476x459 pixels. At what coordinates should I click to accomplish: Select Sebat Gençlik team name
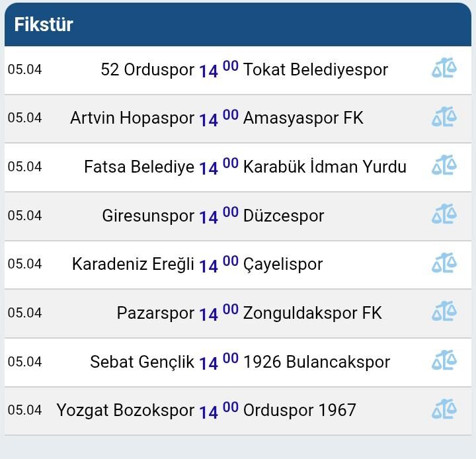(142, 362)
